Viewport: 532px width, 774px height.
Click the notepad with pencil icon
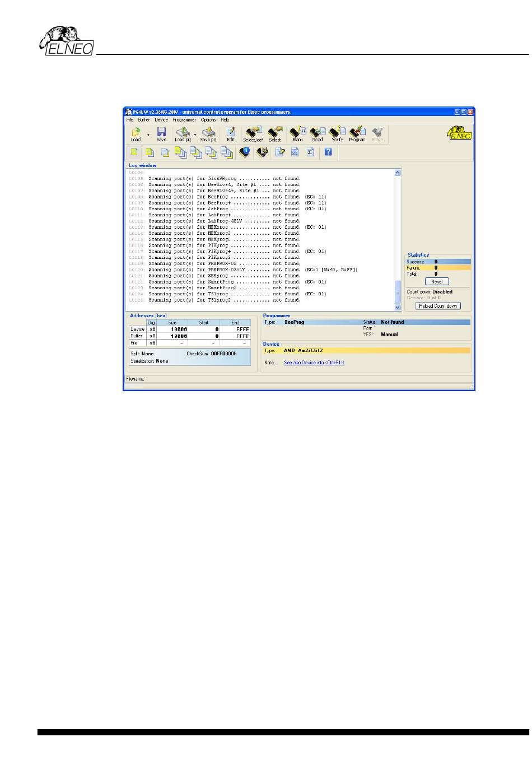280,152
